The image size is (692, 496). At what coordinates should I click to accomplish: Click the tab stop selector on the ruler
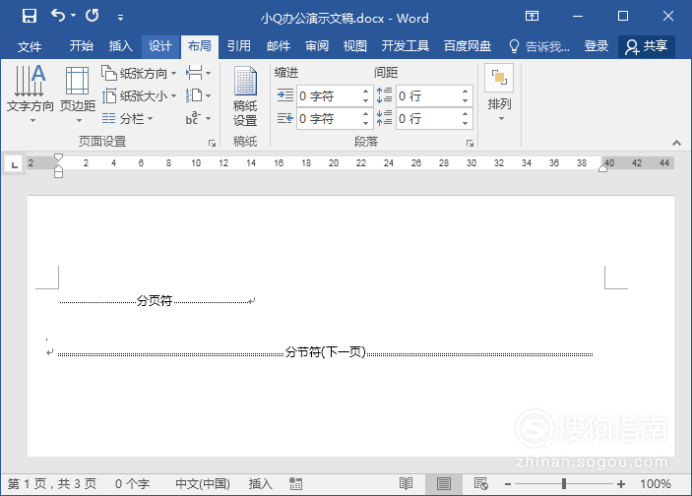(x=14, y=165)
